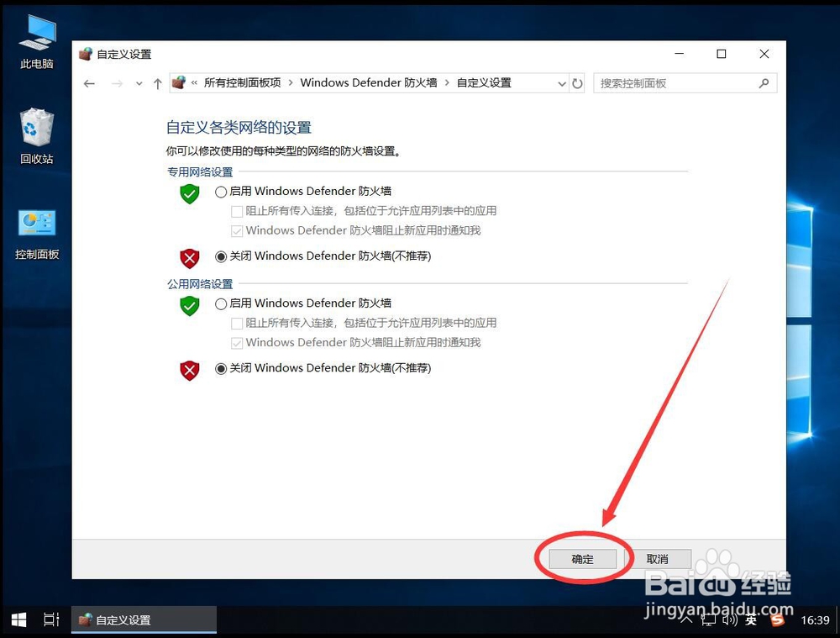Select 关闭 firewall radio for private network
Viewport: 840px width, 638px height.
(x=221, y=257)
